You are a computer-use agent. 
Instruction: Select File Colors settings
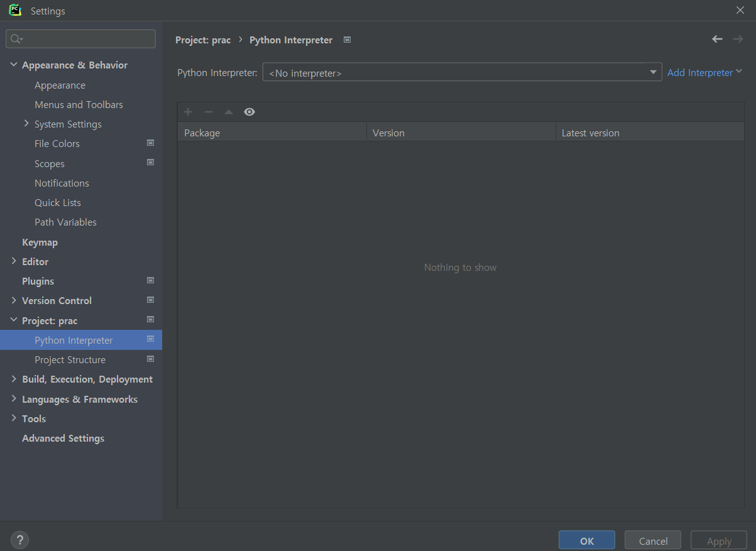(57, 144)
